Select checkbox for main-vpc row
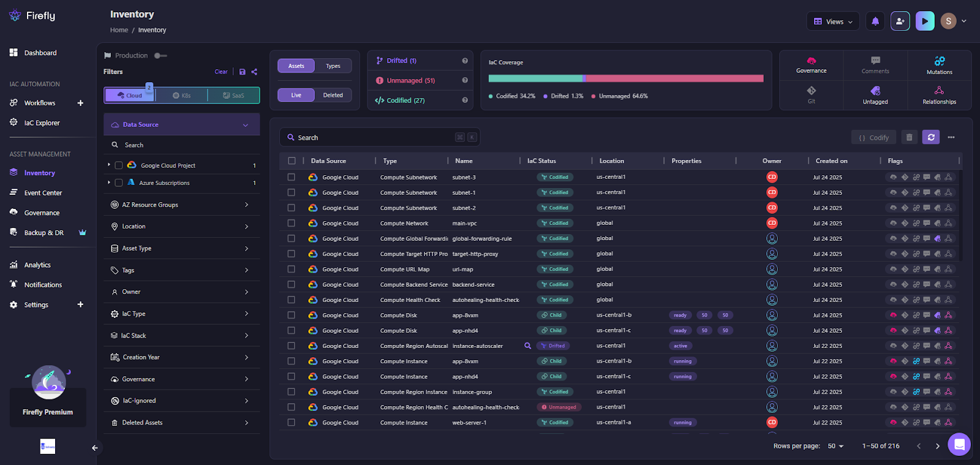980x465 pixels. pyautogui.click(x=292, y=223)
